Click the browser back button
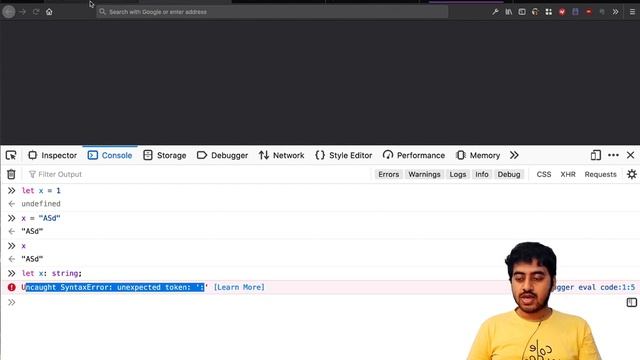 pos(9,12)
